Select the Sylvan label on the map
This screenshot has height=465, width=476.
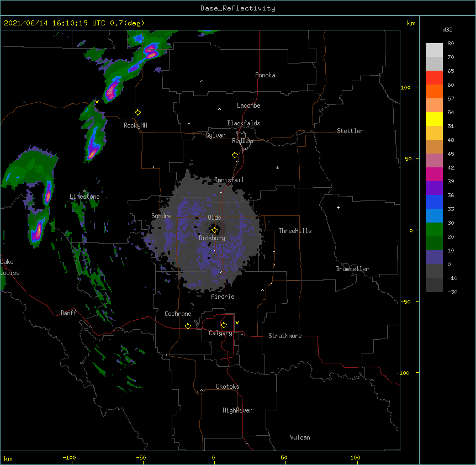(x=215, y=135)
